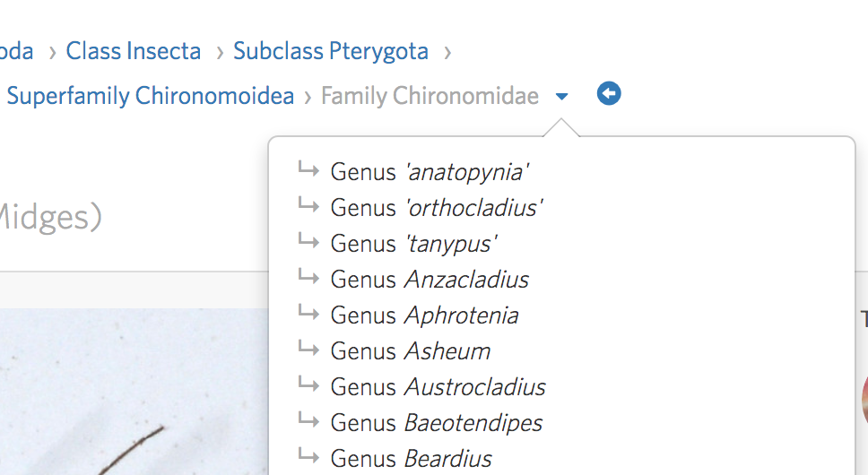Select Genus Asheum in the list

[x=410, y=350]
